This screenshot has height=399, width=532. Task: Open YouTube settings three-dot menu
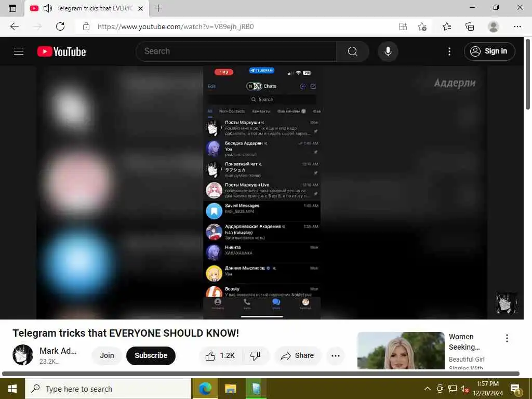pos(449,51)
